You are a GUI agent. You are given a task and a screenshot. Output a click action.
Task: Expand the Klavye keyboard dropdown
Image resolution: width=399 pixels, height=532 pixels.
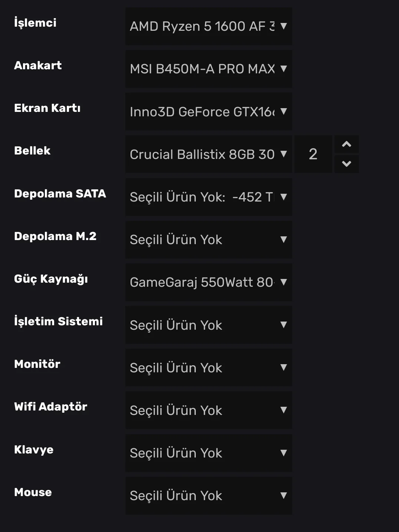[208, 453]
